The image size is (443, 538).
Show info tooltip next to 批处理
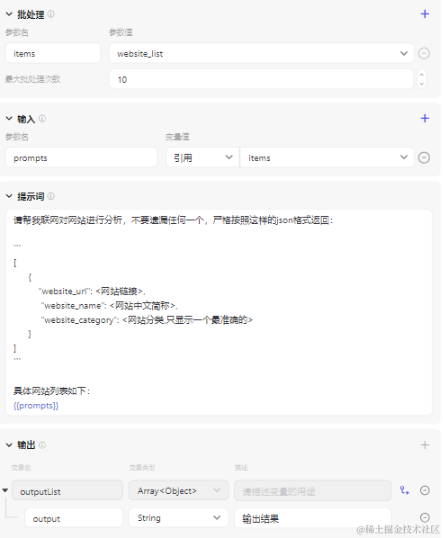pyautogui.click(x=51, y=14)
